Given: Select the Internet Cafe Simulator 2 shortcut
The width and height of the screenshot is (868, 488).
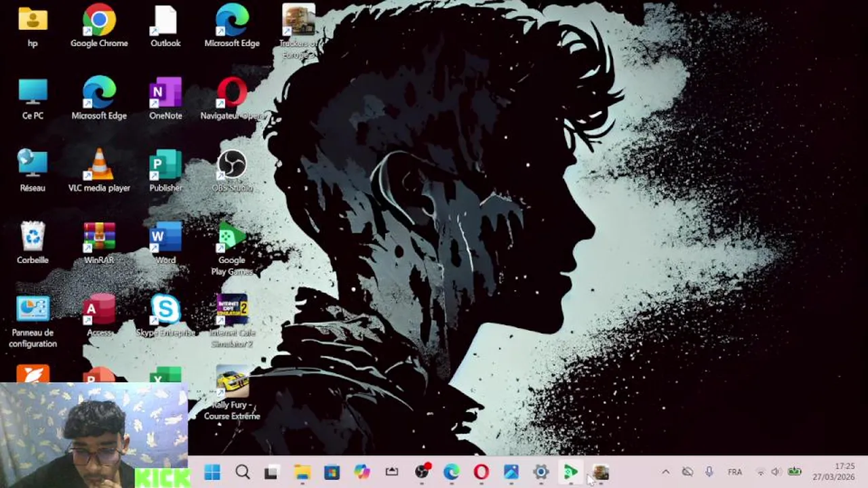Looking at the screenshot, I should tap(232, 321).
